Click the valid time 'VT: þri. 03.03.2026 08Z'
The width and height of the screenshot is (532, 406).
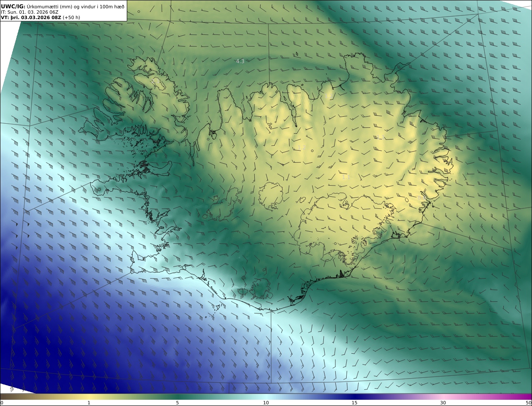(x=31, y=17)
